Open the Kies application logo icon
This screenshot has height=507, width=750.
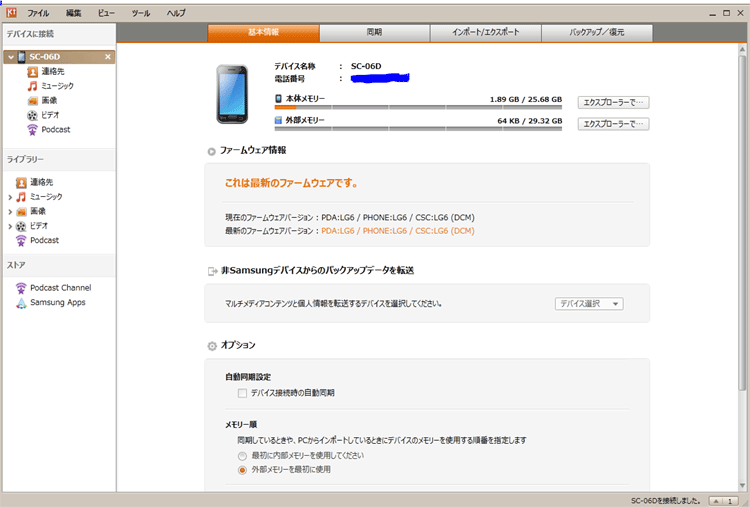tap(11, 12)
